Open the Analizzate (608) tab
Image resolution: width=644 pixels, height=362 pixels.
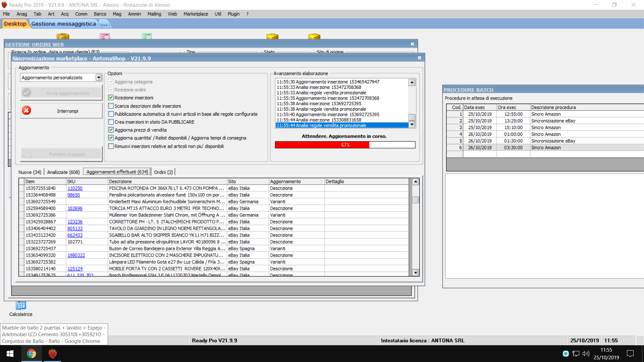(63, 172)
